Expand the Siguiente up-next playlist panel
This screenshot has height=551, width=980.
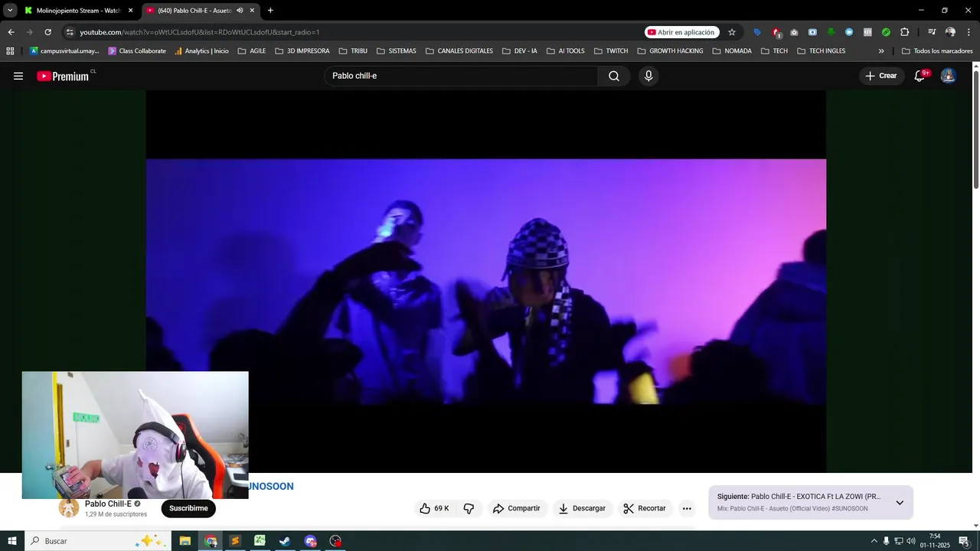click(900, 503)
